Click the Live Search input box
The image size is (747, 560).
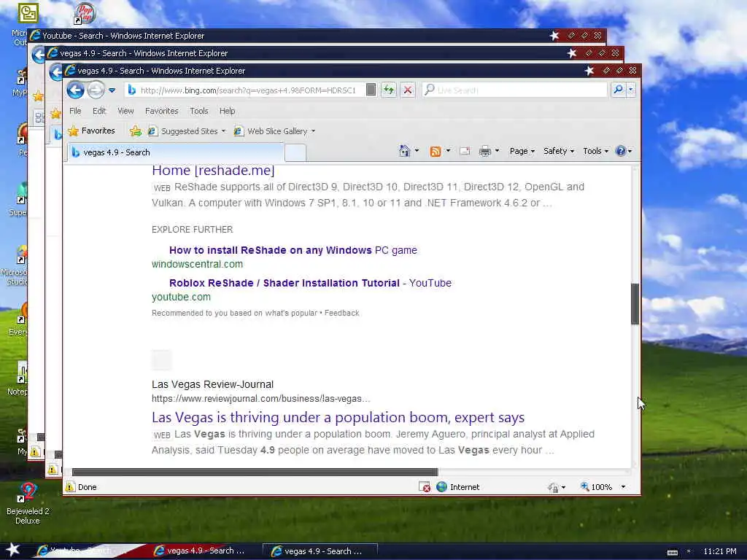pyautogui.click(x=514, y=90)
